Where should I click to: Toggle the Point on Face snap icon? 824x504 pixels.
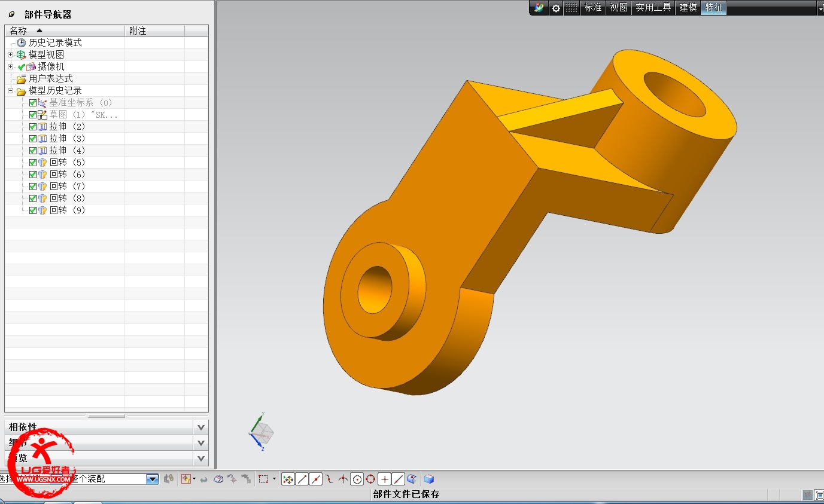(412, 479)
